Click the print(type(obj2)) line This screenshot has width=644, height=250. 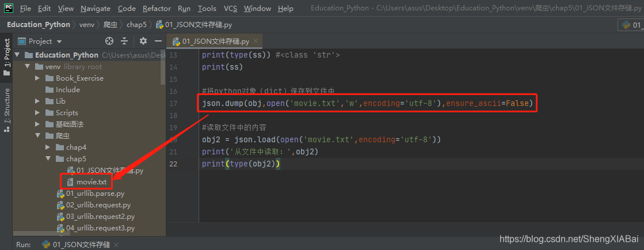click(x=241, y=164)
